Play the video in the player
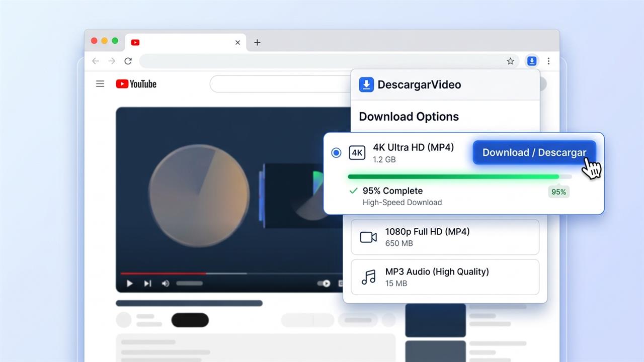This screenshot has height=362, width=644. [129, 284]
